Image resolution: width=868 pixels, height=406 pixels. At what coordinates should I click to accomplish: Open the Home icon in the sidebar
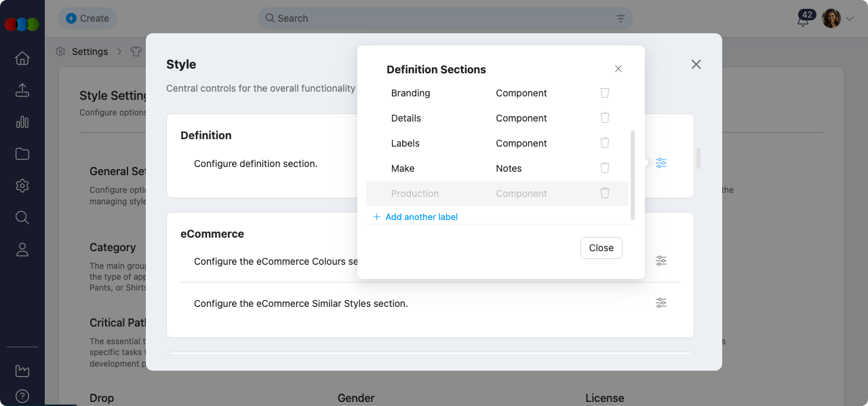point(22,58)
